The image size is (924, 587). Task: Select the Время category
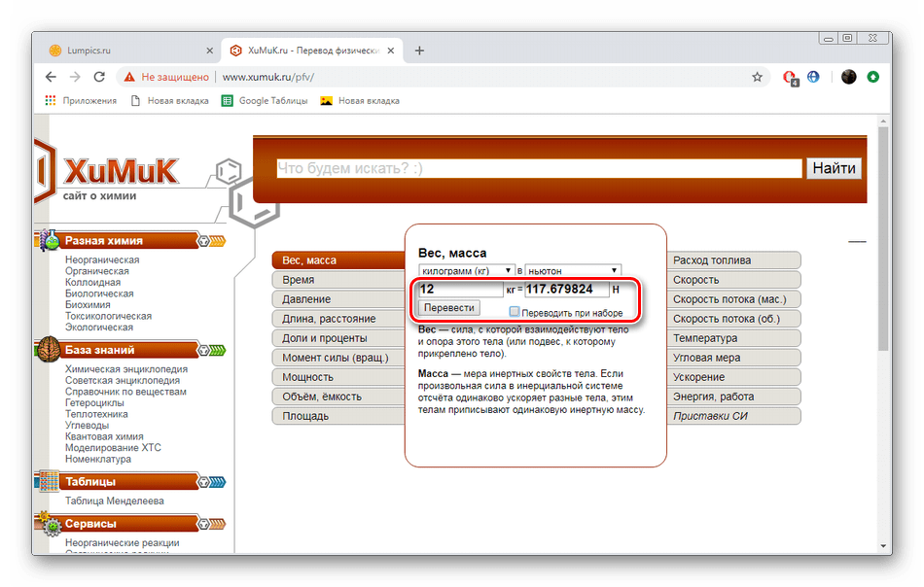click(338, 280)
